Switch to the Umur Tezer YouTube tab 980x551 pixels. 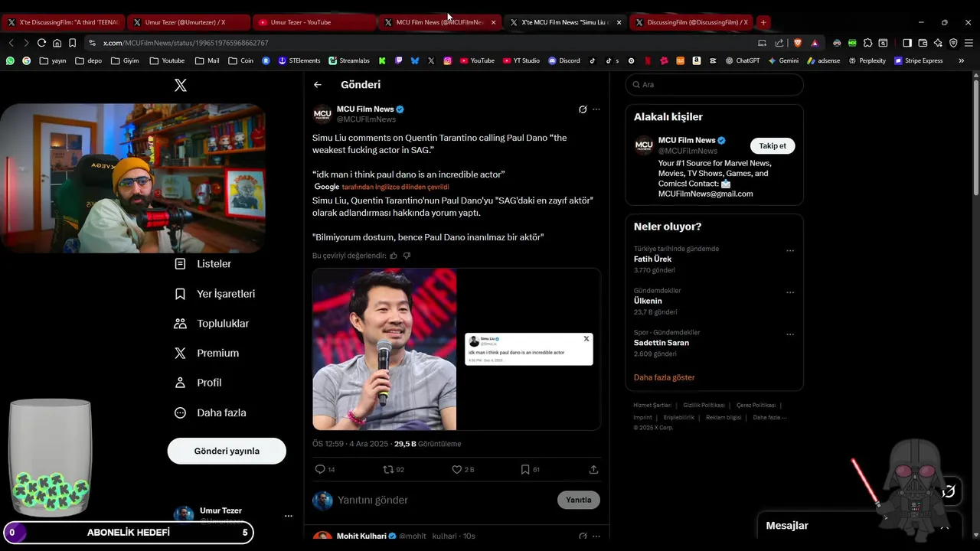pos(314,22)
